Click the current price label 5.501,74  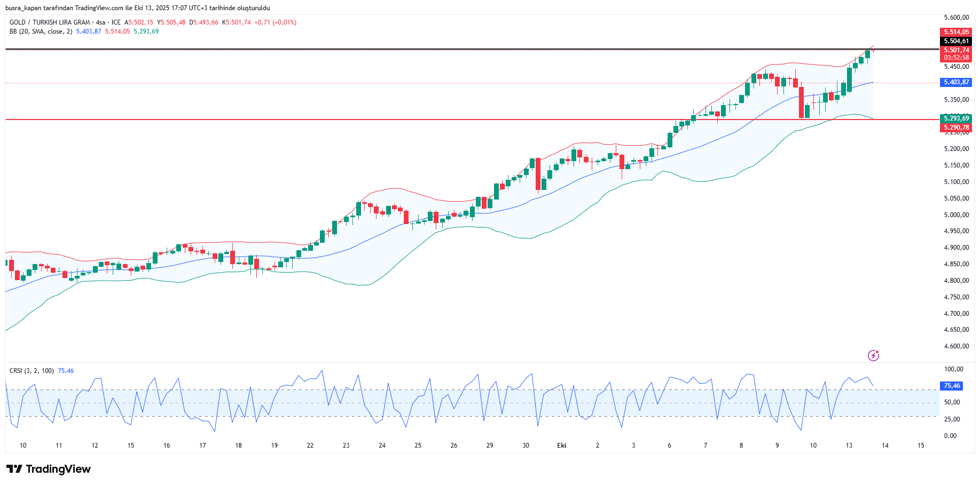pos(955,50)
